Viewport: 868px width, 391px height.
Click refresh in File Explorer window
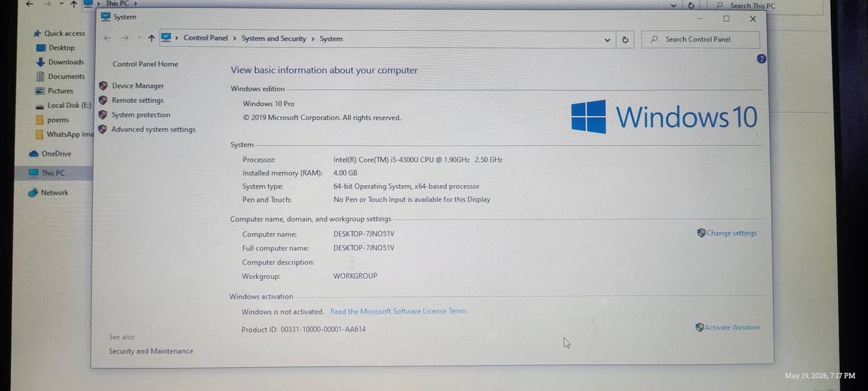(691, 5)
